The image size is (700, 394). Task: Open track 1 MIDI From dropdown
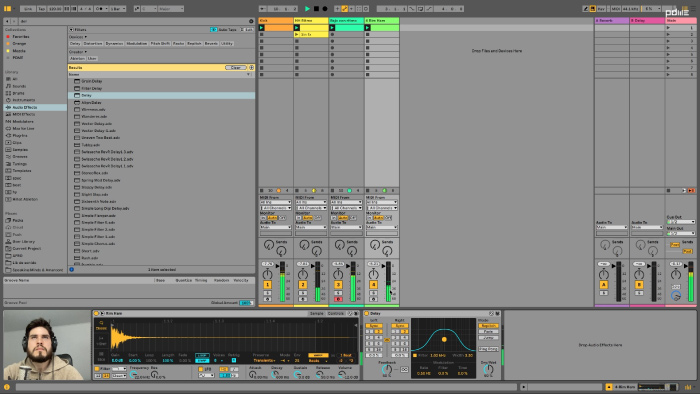click(275, 203)
